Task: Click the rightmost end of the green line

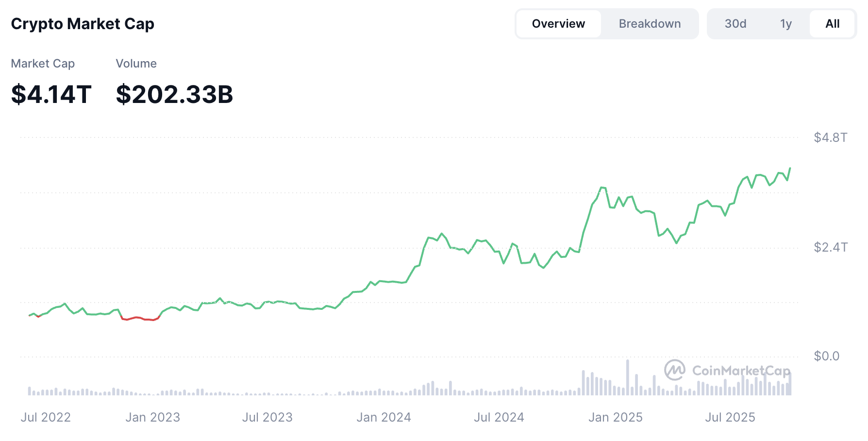Action: click(790, 169)
